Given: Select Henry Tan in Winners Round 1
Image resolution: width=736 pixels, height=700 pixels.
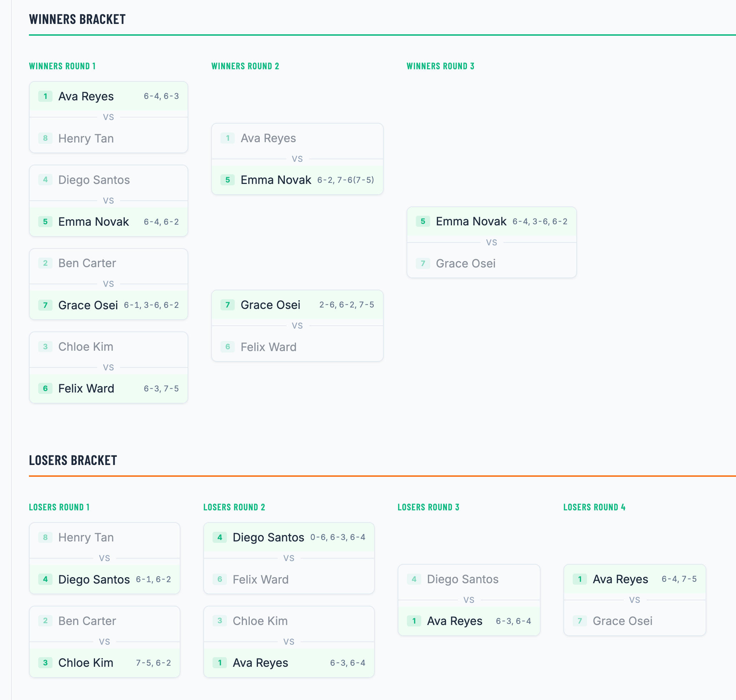Looking at the screenshot, I should click(109, 139).
